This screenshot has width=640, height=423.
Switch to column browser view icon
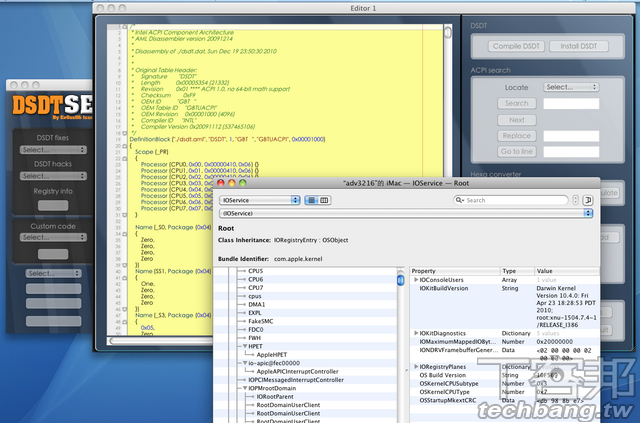[x=325, y=200]
